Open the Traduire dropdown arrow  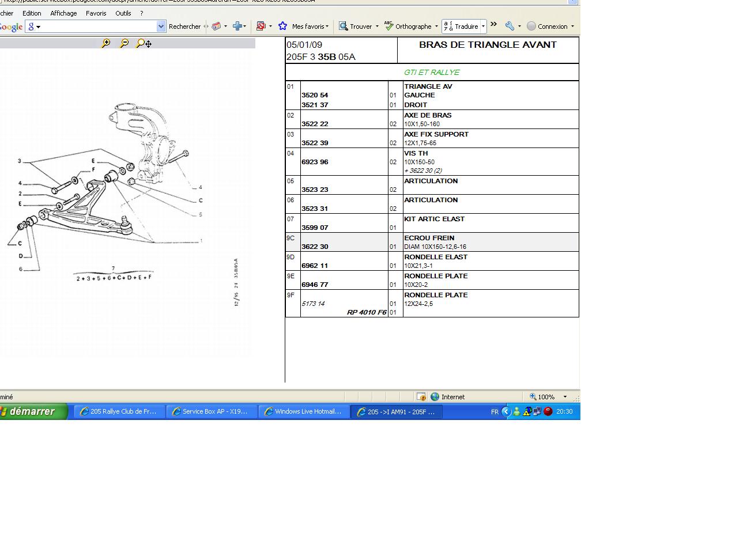pos(483,27)
